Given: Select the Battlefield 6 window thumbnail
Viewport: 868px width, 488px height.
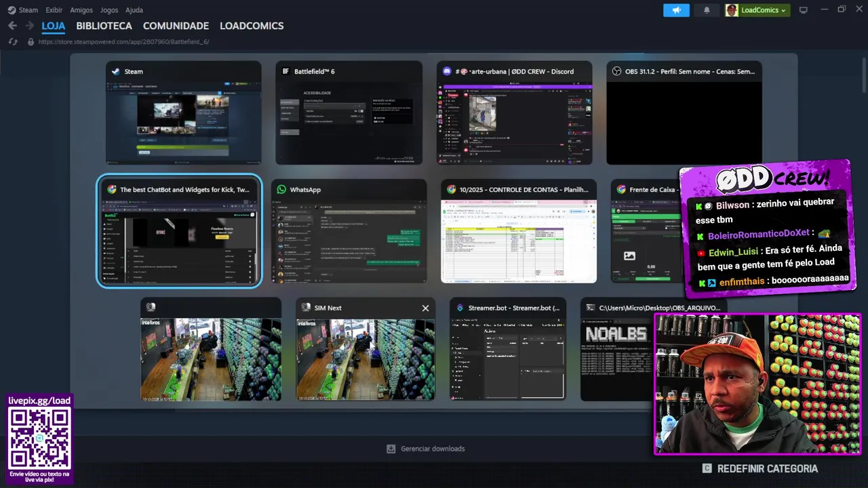Looking at the screenshot, I should [x=349, y=113].
